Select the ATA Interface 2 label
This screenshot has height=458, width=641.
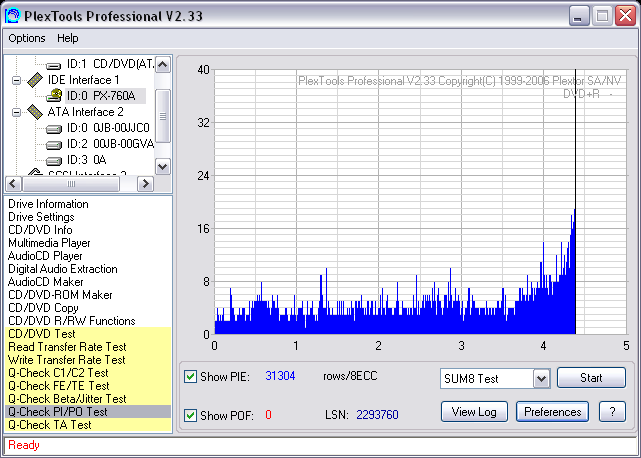85,112
